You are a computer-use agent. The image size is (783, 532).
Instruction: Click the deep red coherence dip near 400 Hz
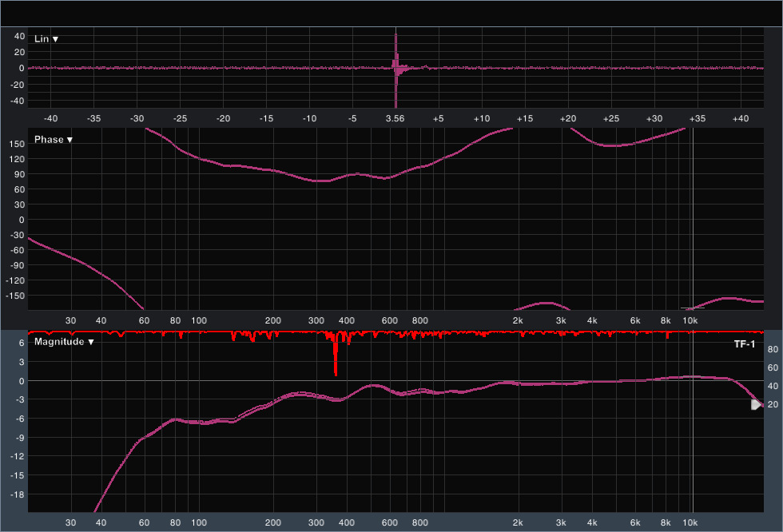336,355
